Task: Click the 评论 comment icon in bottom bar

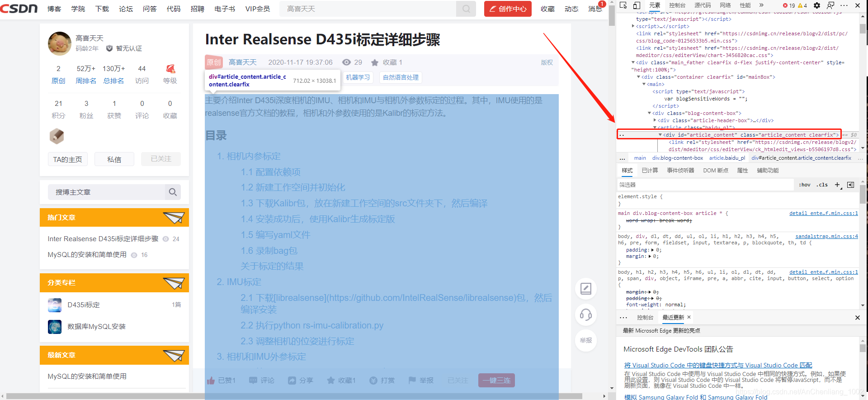Action: click(253, 381)
